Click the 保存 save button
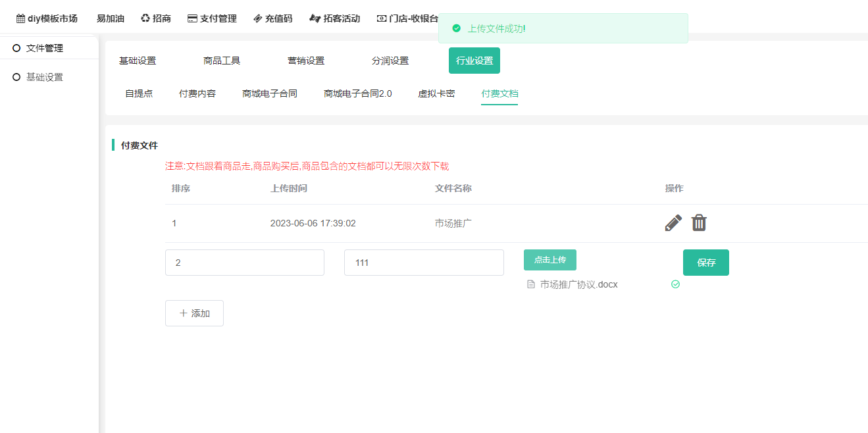This screenshot has width=868, height=433. (705, 263)
